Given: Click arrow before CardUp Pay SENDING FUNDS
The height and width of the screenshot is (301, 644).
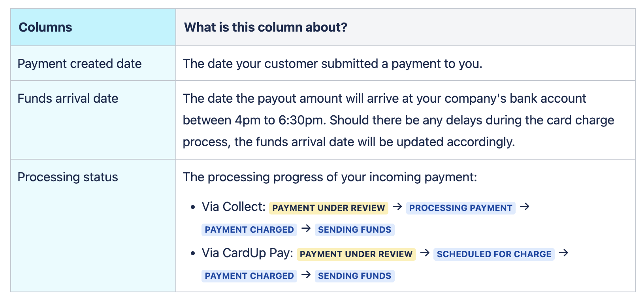Looking at the screenshot, I should click(306, 275).
